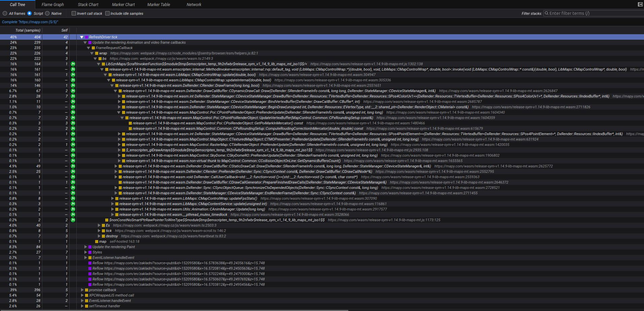The width and height of the screenshot is (644, 311).
Task: Click green icon in GetPoiMarkInMercator row
Action: tap(73, 123)
